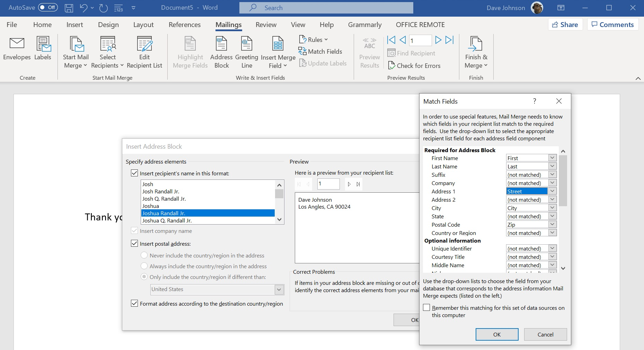Click Cancel in Match Fields dialog
The image size is (644, 350).
point(545,334)
